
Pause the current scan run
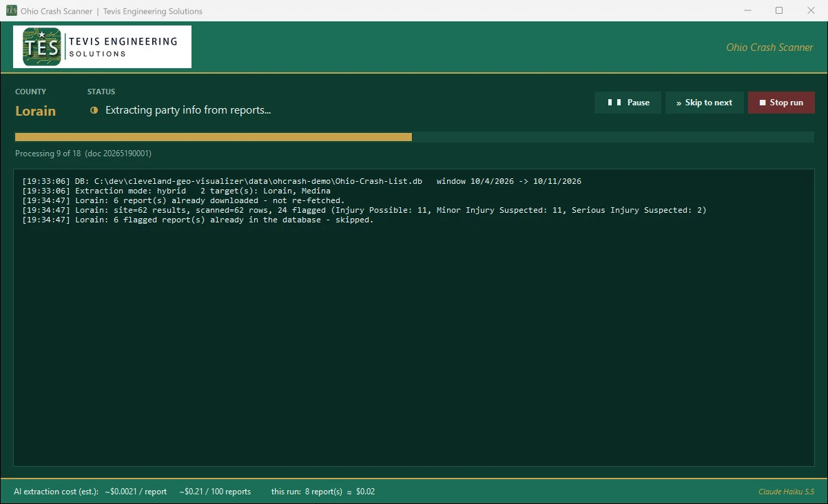click(x=628, y=103)
